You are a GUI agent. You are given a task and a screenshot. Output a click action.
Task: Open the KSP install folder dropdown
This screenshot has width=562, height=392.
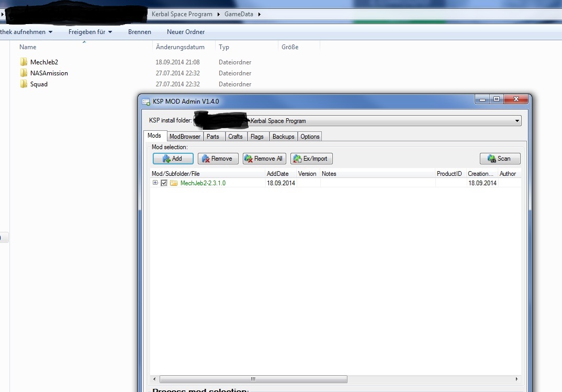pyautogui.click(x=517, y=121)
